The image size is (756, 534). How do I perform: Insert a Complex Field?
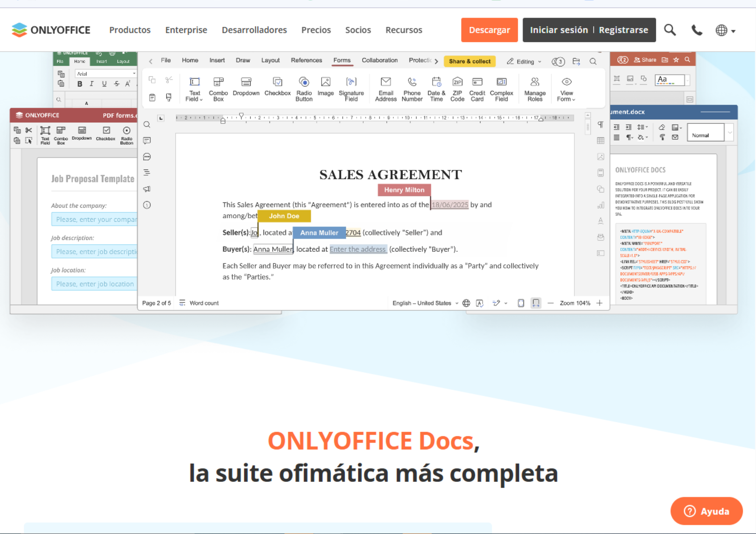click(501, 90)
